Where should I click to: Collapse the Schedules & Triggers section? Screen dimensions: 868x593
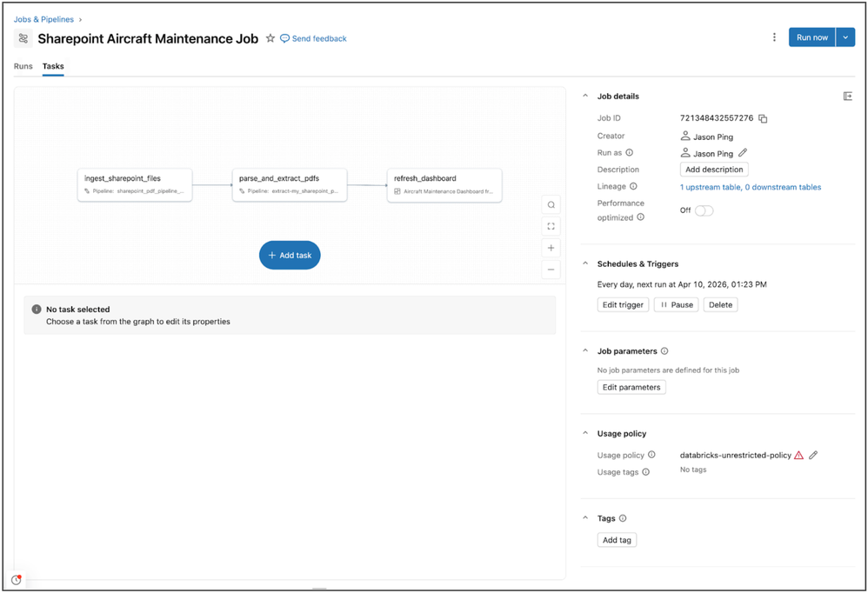coord(585,263)
